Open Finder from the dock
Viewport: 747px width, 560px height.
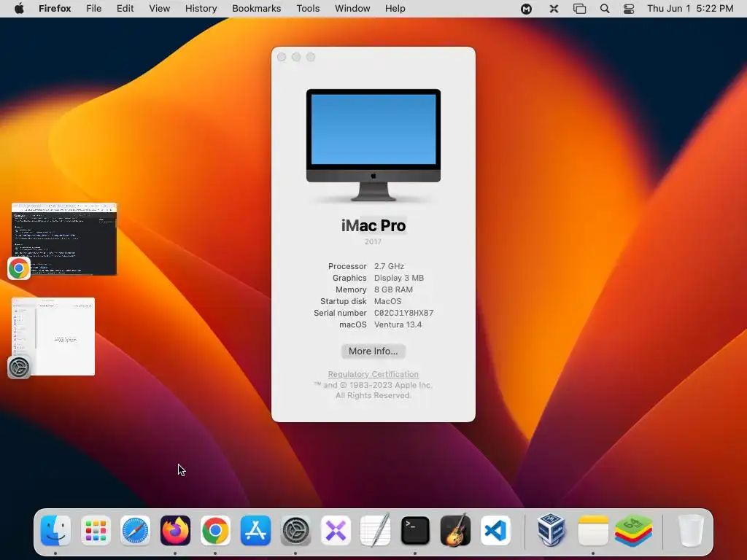tap(55, 530)
